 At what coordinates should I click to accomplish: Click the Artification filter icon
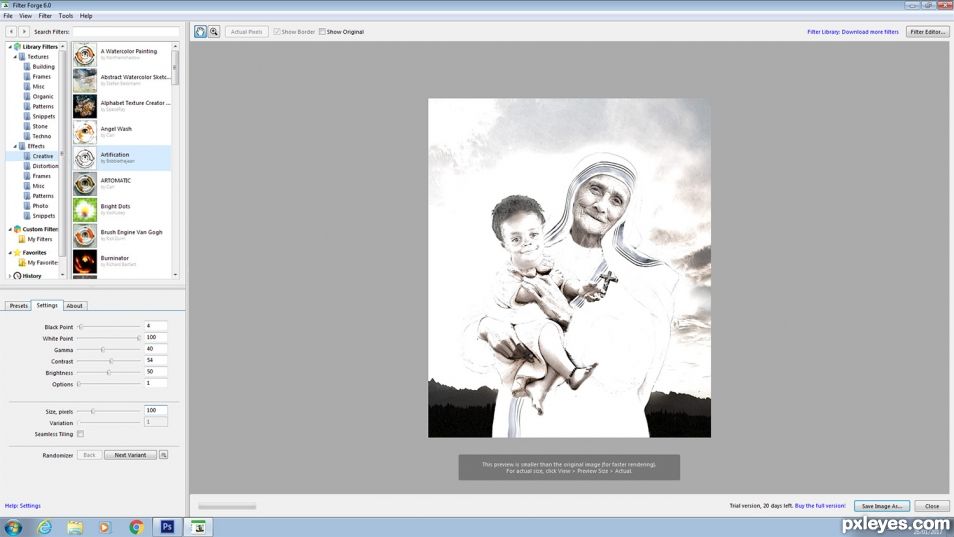[85, 158]
